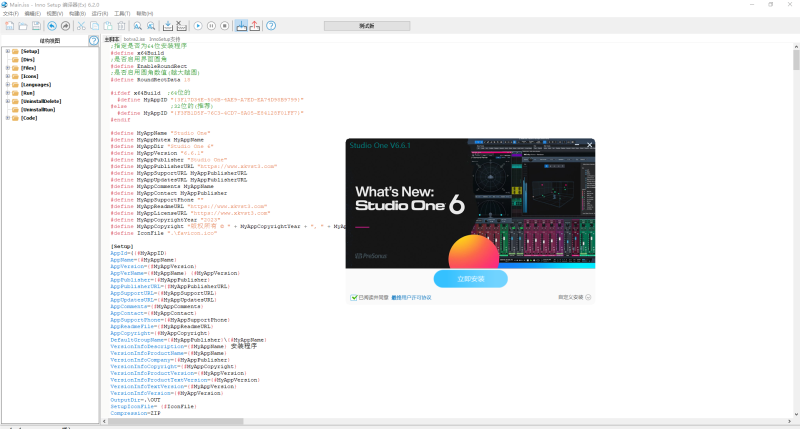
Task: Click the '#define EnableRoundRect' code line
Action: pyautogui.click(x=148, y=66)
